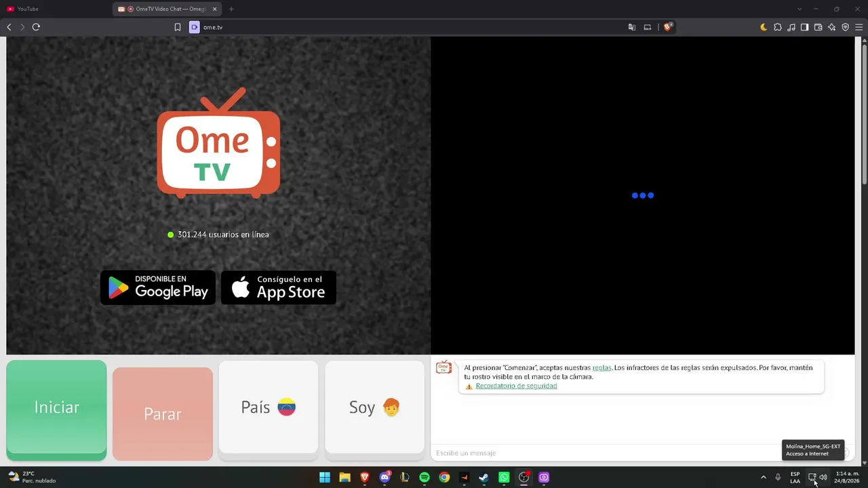Open the Soy gender selector
Viewport: 868px width, 488px height.
374,407
